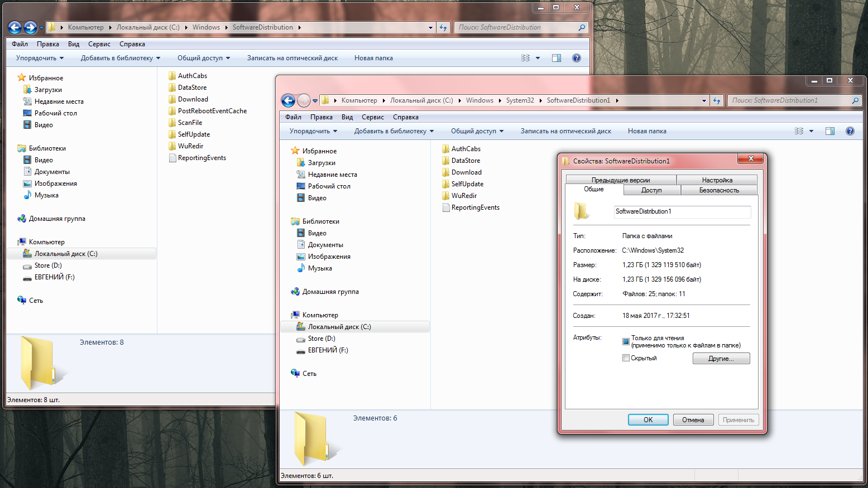Change view icon in rear window

(x=526, y=58)
